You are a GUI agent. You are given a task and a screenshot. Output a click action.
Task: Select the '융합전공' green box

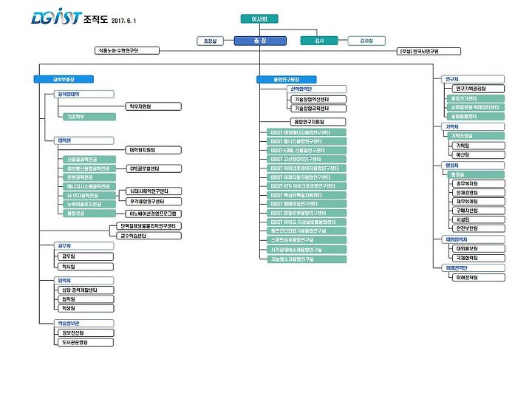click(x=89, y=214)
